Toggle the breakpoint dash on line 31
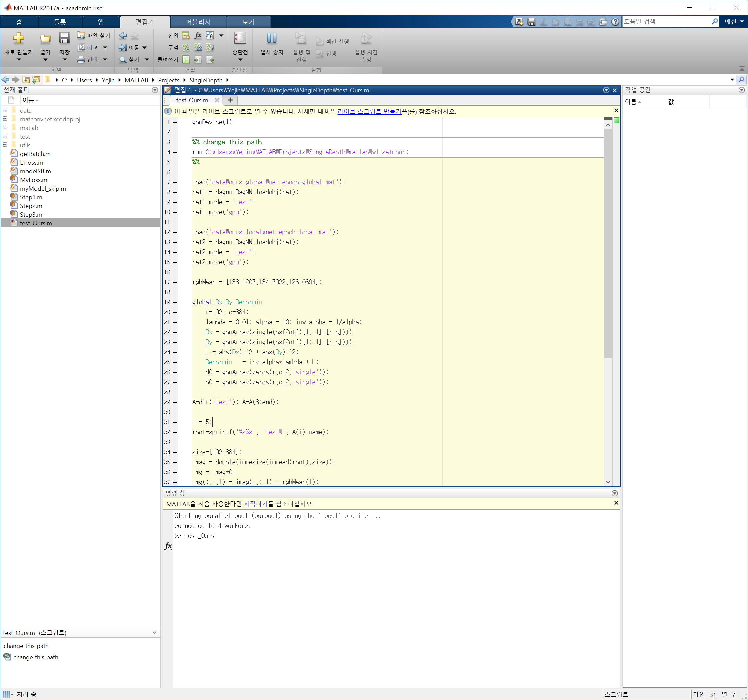 click(175, 422)
